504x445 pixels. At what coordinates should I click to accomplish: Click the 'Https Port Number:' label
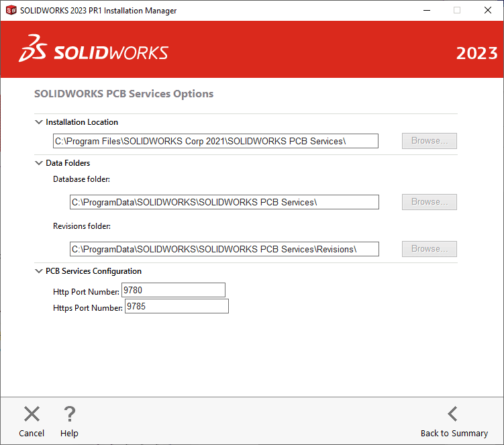tap(88, 308)
